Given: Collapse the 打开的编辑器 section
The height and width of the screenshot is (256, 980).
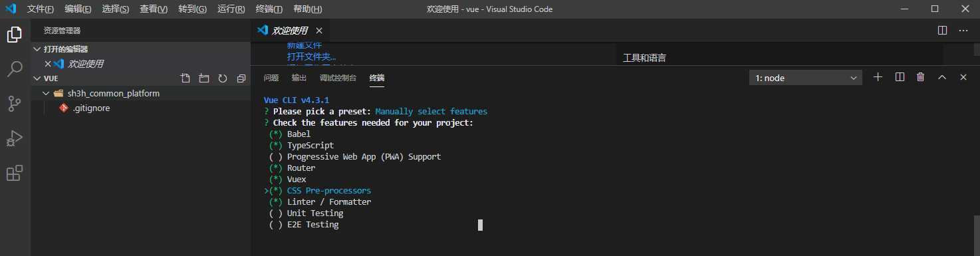Looking at the screenshot, I should tap(37, 49).
